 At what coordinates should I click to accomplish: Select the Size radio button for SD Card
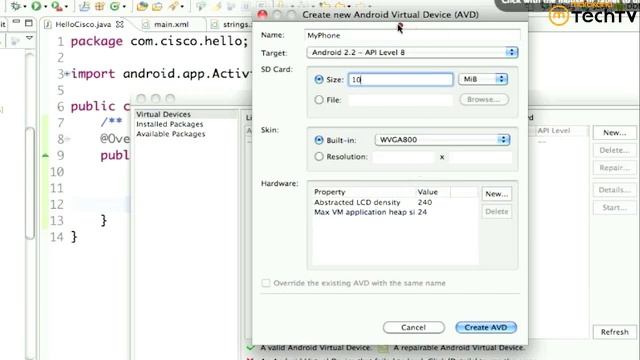319,79
